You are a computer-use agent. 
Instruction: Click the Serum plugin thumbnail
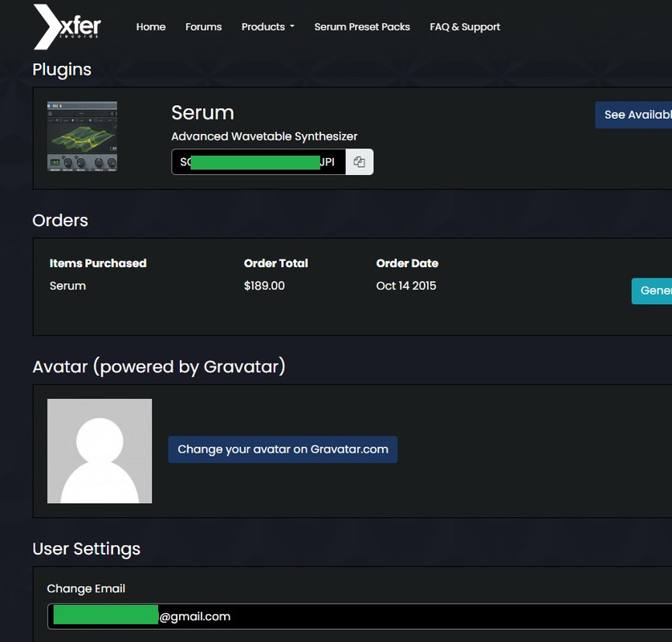pos(82,136)
